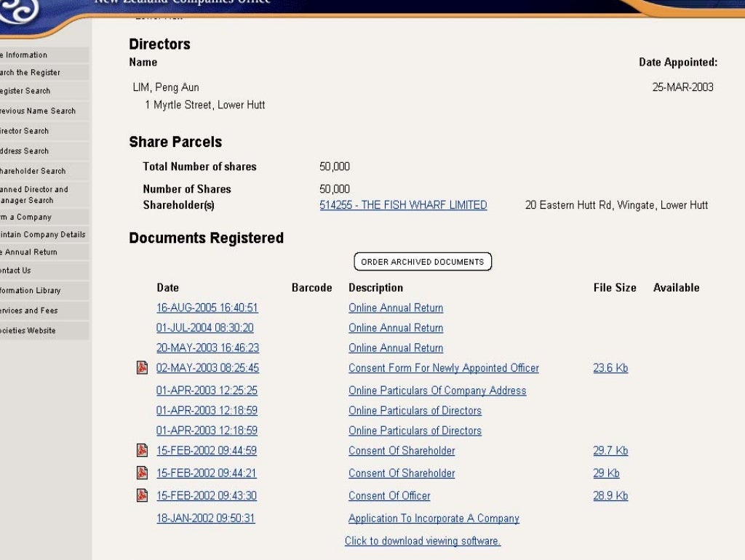Click the File Size column header
The height and width of the screenshot is (560, 745).
pyautogui.click(x=615, y=287)
